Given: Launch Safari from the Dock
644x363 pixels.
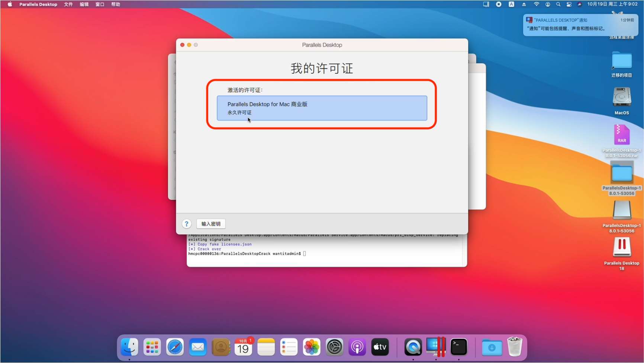Looking at the screenshot, I should pos(175,347).
